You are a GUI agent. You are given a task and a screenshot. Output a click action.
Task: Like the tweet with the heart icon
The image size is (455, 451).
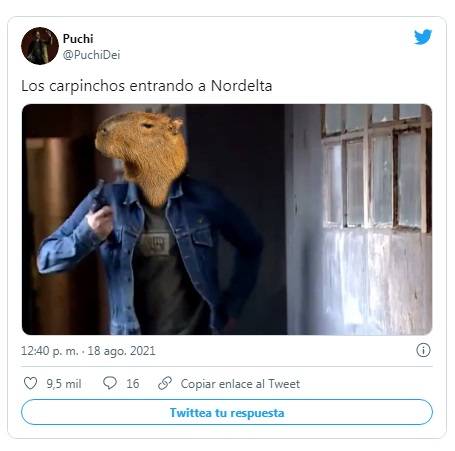pyautogui.click(x=30, y=383)
